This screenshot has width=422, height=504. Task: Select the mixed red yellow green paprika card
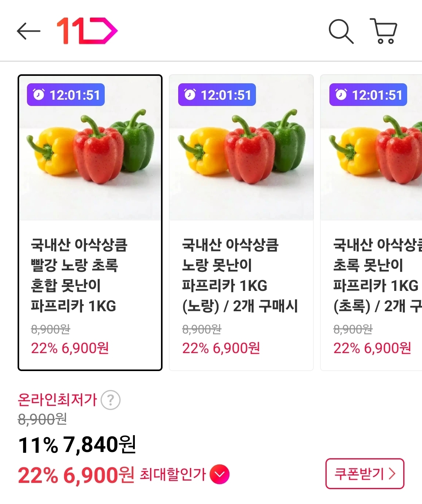coord(90,222)
